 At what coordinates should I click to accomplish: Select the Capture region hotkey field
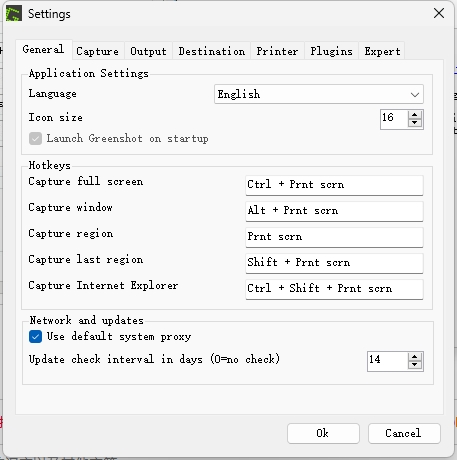click(x=334, y=237)
